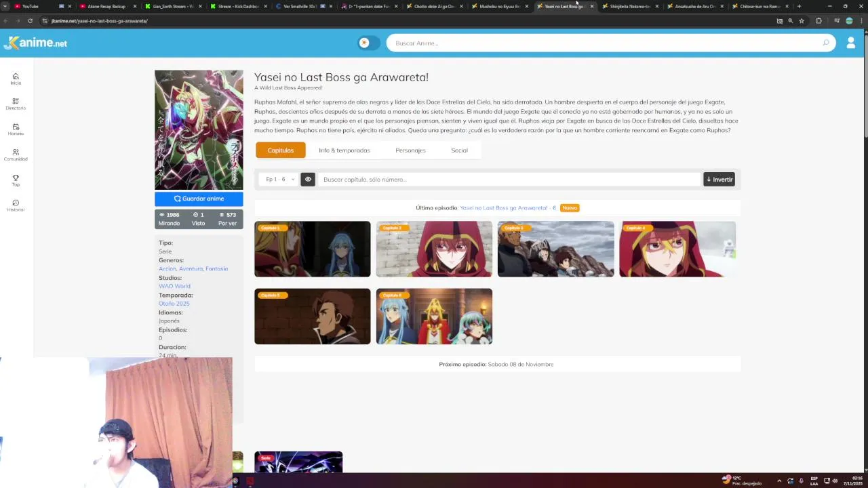Click the Aventura genre link
The height and width of the screenshot is (488, 868).
191,268
